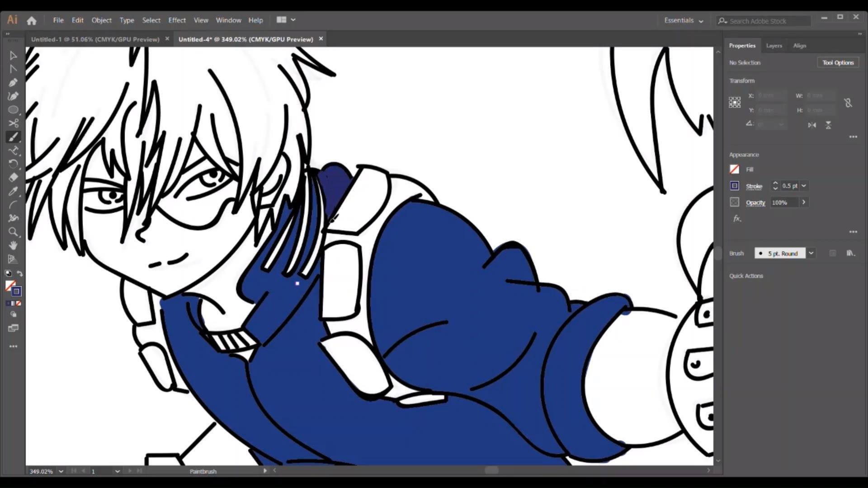
Task: Select the Rotate tool
Action: [x=13, y=164]
